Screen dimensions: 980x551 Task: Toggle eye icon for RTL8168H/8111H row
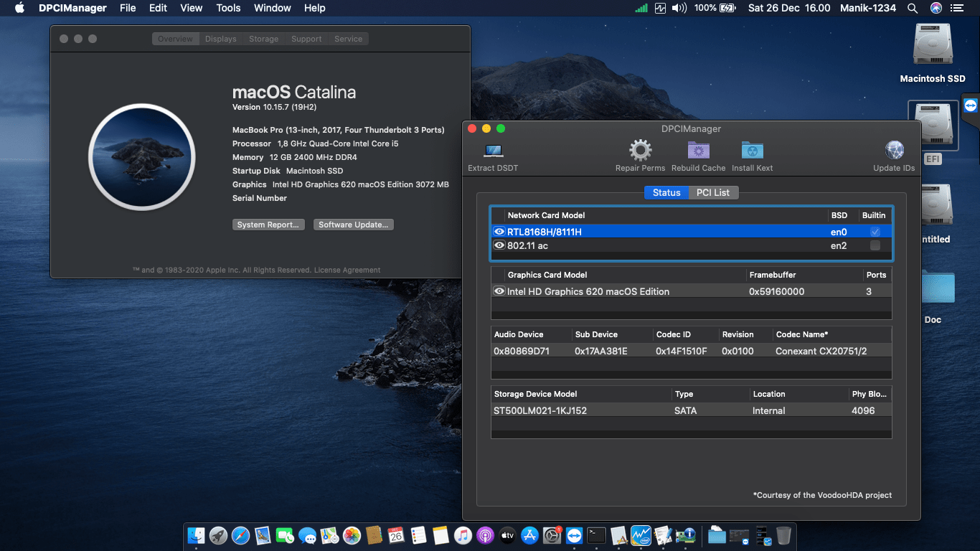pos(499,232)
